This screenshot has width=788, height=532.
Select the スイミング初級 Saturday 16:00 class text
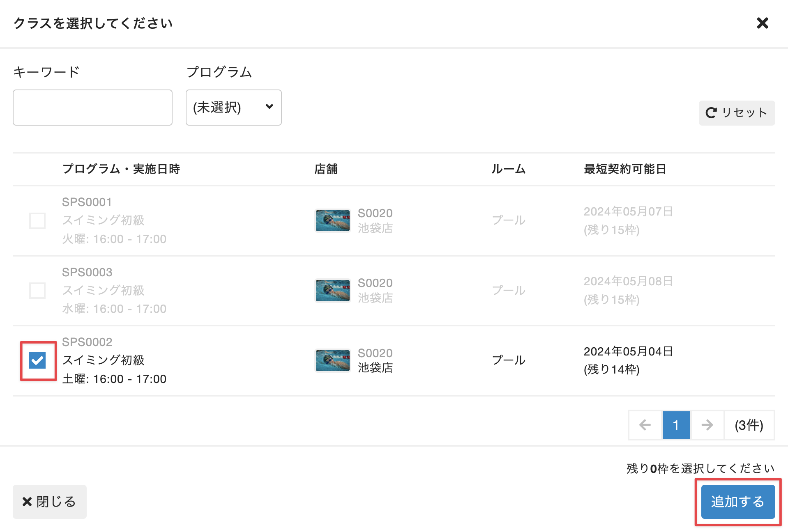(x=104, y=360)
